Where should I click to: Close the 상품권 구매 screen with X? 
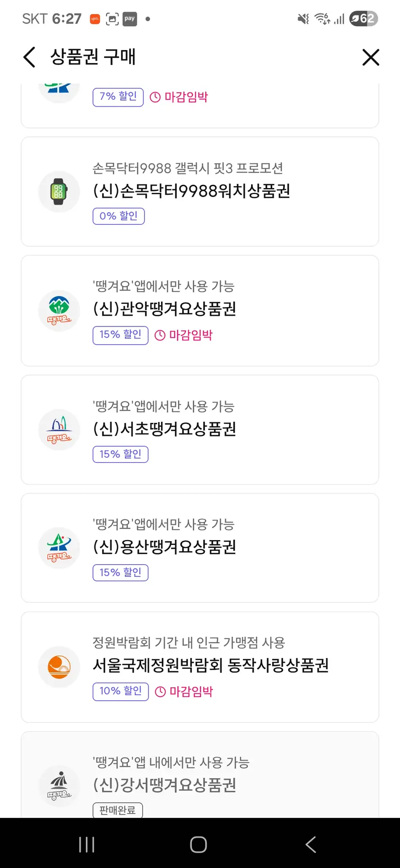tap(371, 57)
